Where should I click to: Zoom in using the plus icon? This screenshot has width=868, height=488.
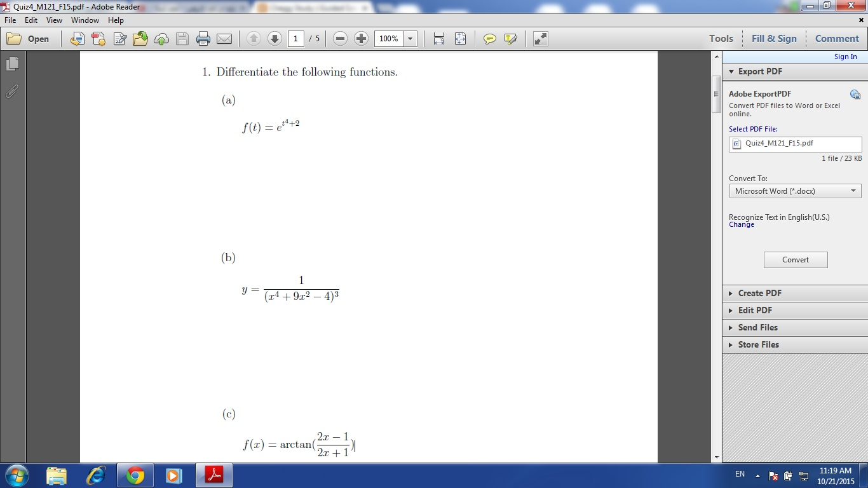[x=361, y=38]
